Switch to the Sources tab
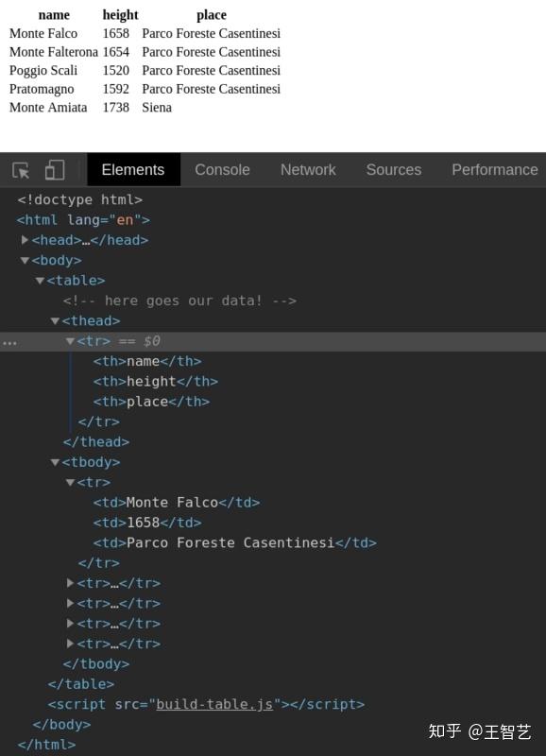The image size is (546, 756). point(393,170)
